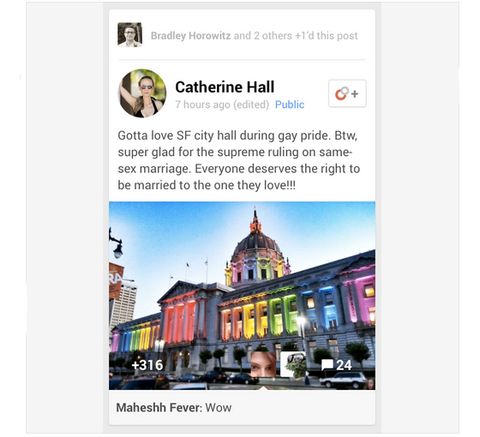Open Bradley Horowitz's small profile picture
The width and height of the screenshot is (480, 437).
click(x=130, y=35)
